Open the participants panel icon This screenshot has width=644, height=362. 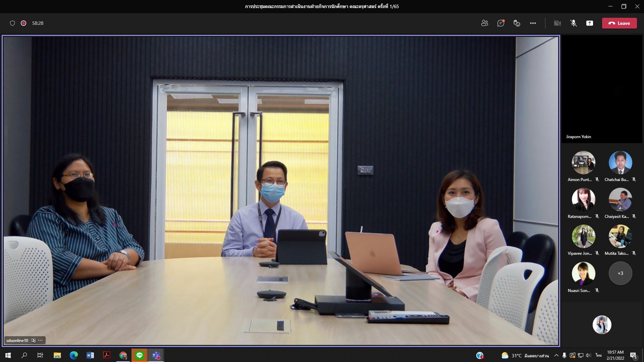484,23
